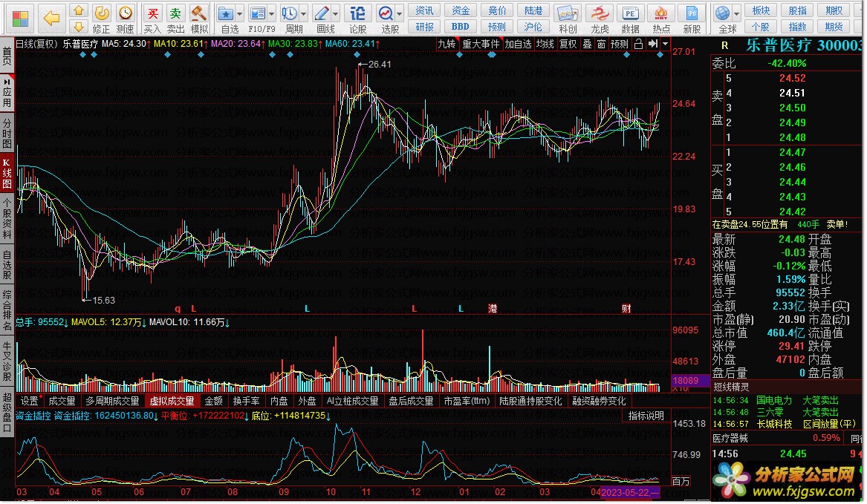Screen dimensions: 867x504
Task: Click the pink q marker on chart
Action: click(178, 308)
